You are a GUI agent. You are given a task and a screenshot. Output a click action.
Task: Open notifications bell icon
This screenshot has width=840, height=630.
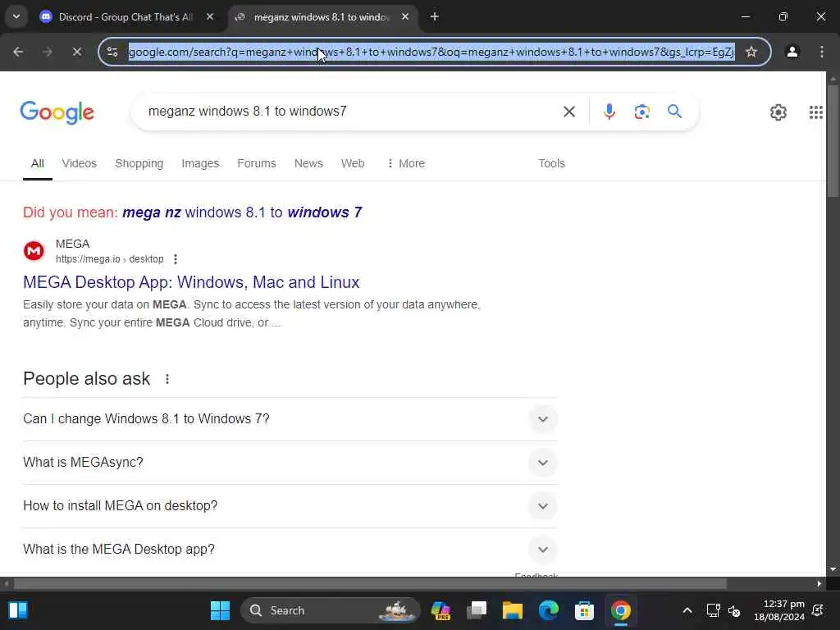click(x=818, y=610)
